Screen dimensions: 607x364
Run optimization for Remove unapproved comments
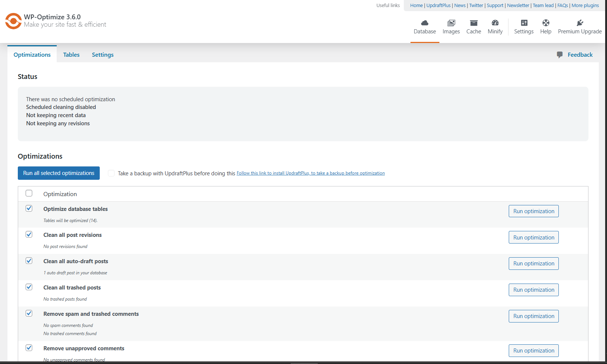coord(534,351)
